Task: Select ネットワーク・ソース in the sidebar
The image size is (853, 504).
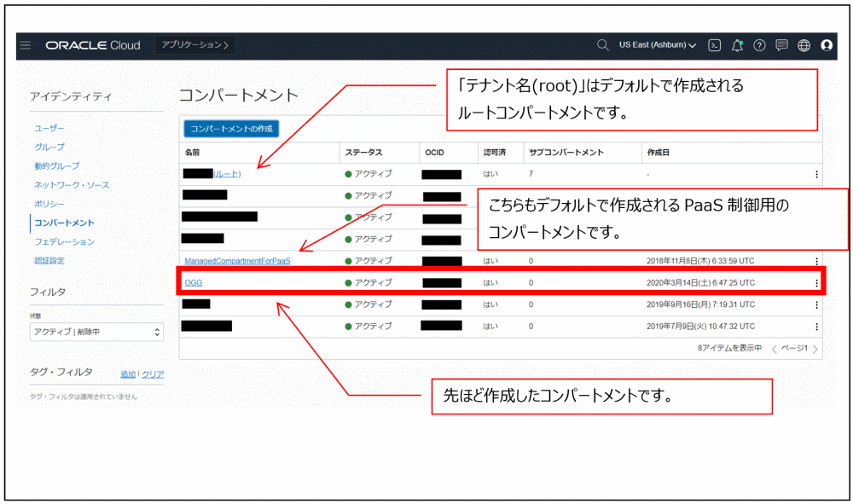Action: pyautogui.click(x=72, y=185)
